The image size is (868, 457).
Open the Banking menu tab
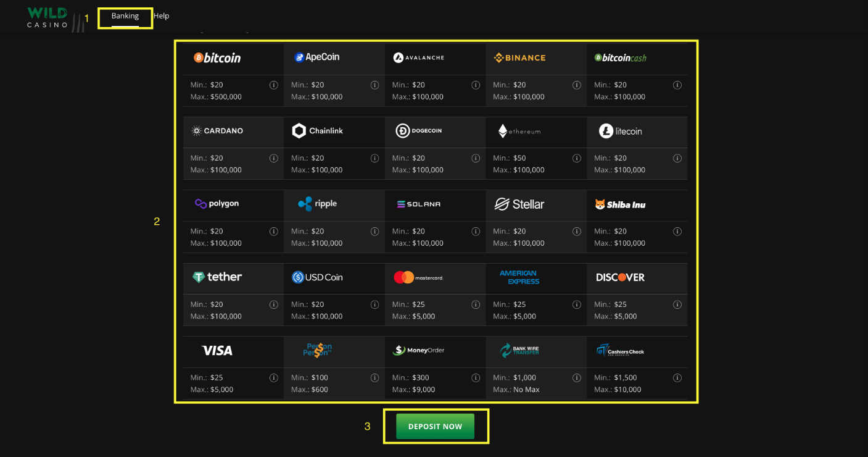[x=125, y=16]
